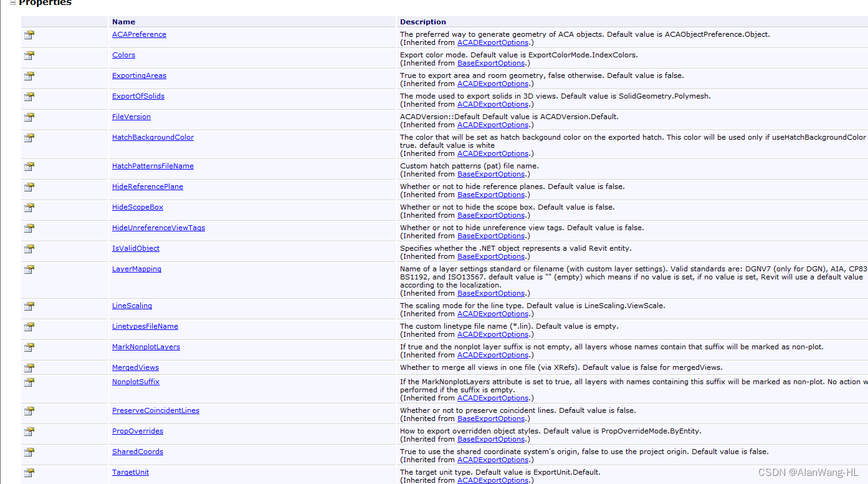Click the property icon beside FileVersion
The width and height of the screenshot is (868, 484).
tap(29, 117)
